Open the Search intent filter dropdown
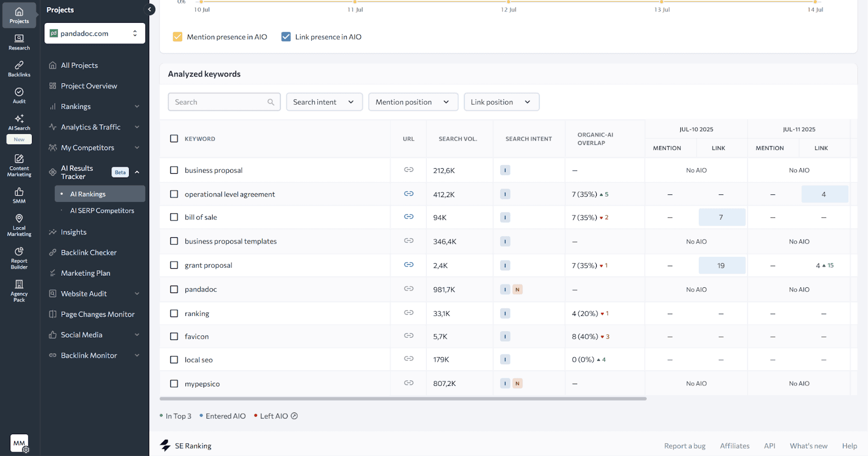Screen dimensions: 868x456 pyautogui.click(x=324, y=102)
